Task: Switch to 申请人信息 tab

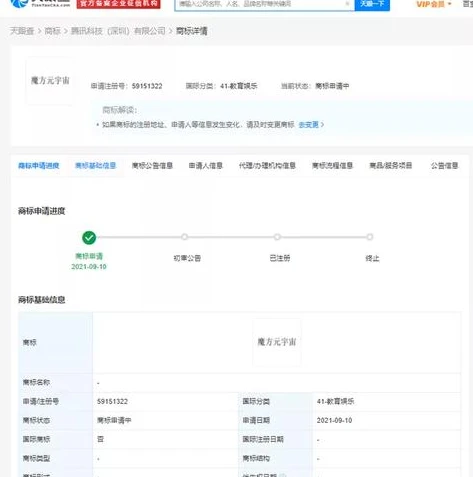Action: click(x=206, y=166)
